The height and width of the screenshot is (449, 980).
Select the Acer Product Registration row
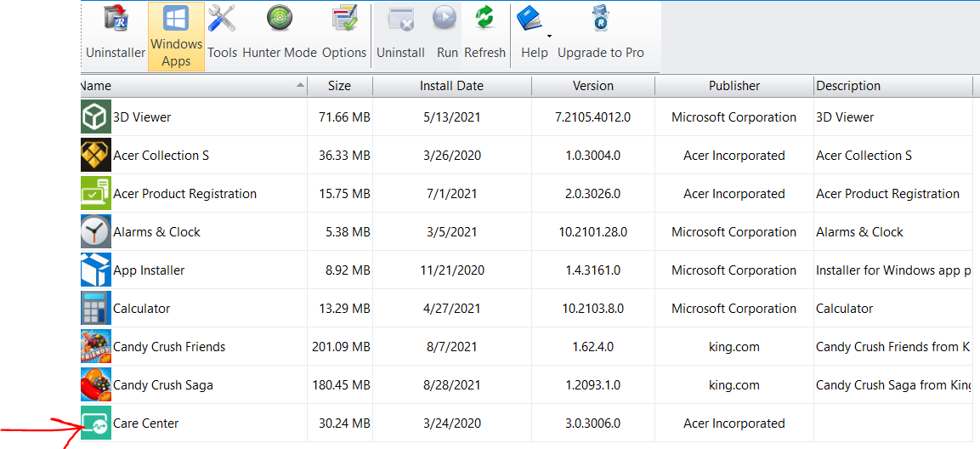(x=526, y=194)
